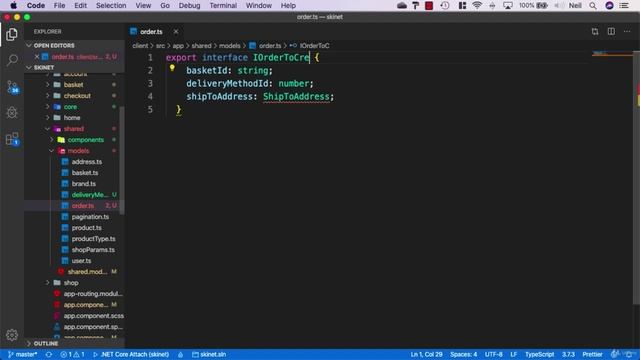
Task: Click the Split Editor Right icon
Action: coord(611,31)
